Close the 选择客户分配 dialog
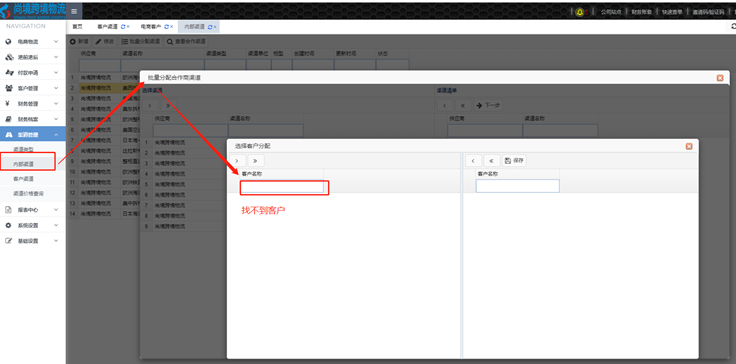The height and width of the screenshot is (364, 736). (x=689, y=146)
